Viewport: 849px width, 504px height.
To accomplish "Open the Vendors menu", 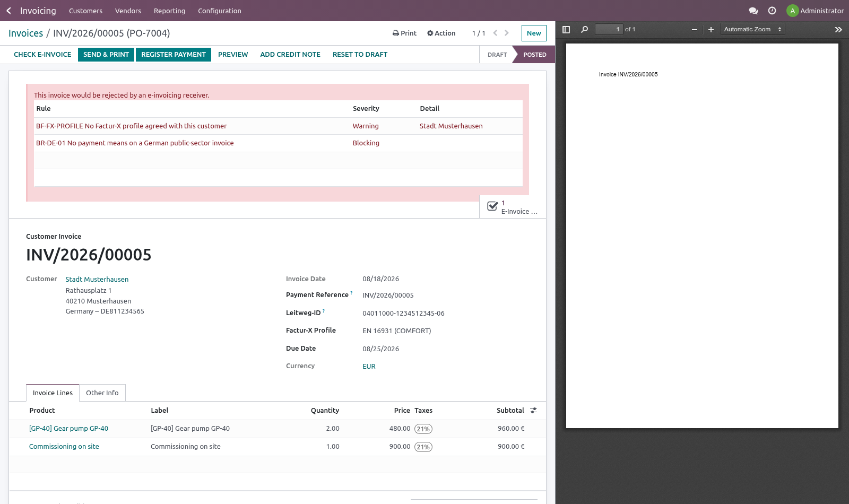I will click(x=128, y=11).
